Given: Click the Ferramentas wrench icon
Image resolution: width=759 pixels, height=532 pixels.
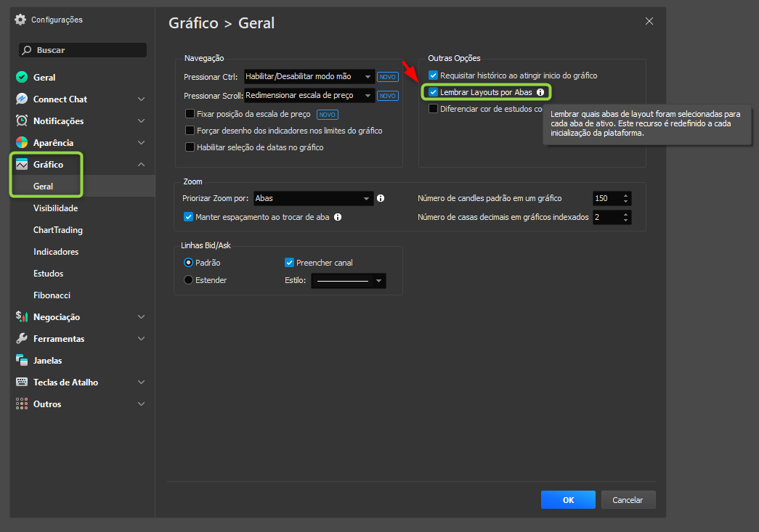Looking at the screenshot, I should click(22, 339).
